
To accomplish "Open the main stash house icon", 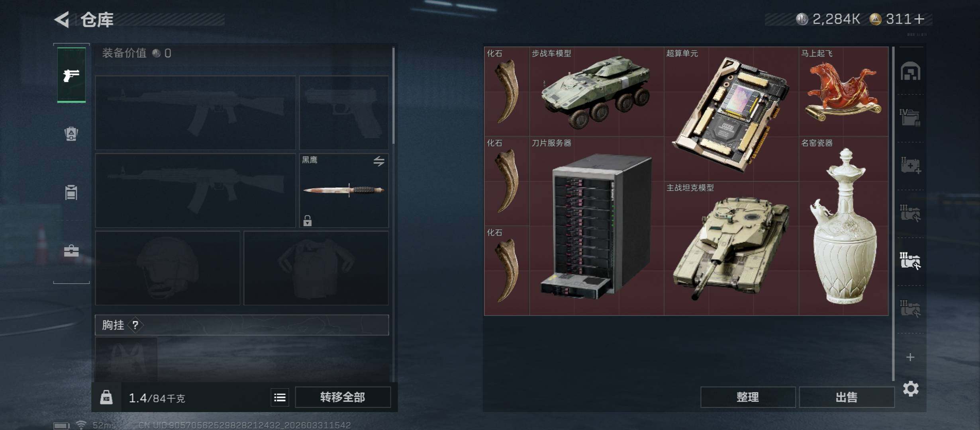I will pos(911,71).
